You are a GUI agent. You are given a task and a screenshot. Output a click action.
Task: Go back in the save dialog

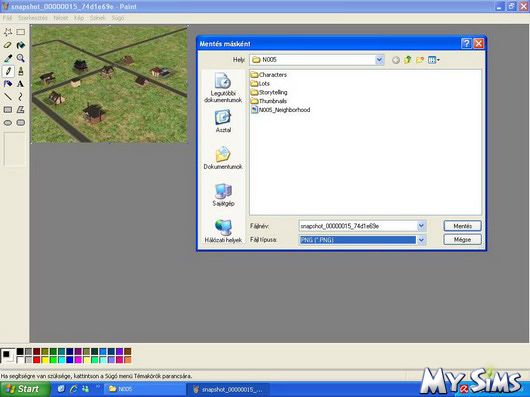click(396, 60)
